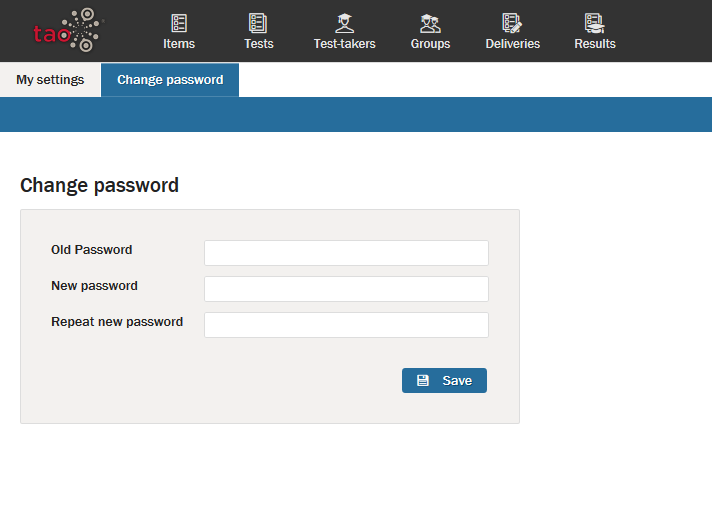Click the blue banner below the tabs
This screenshot has height=511, width=712.
(x=356, y=114)
